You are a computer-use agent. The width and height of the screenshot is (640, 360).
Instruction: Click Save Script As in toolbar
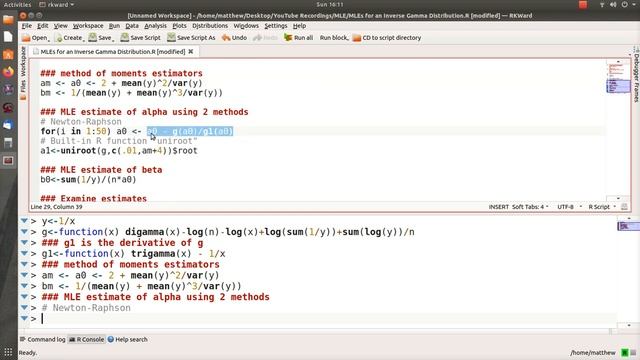(x=191, y=38)
